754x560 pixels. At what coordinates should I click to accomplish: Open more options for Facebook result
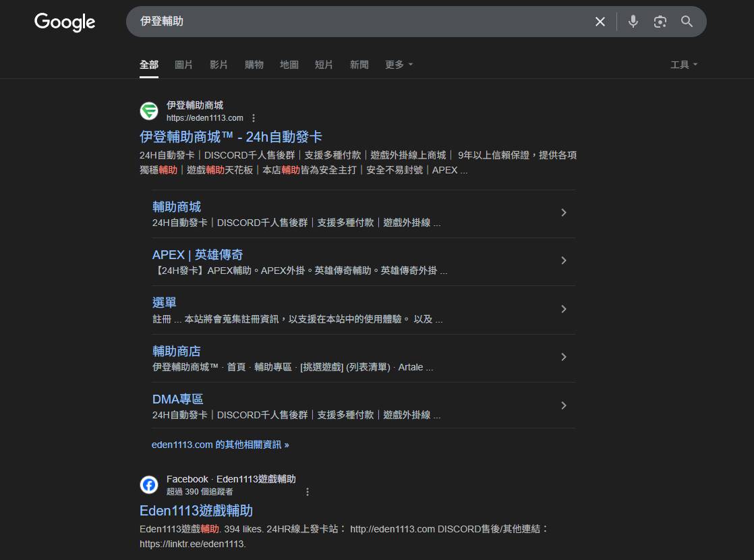tap(308, 492)
